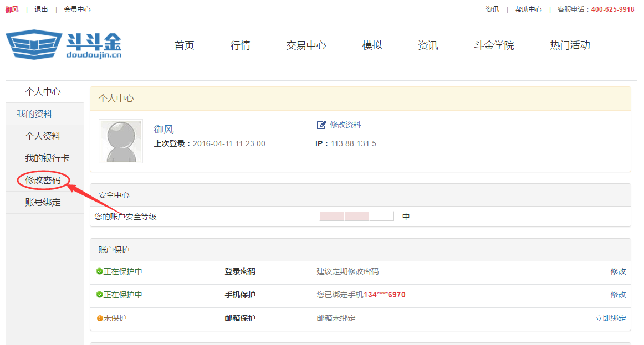Open the 交易中心 section

point(306,45)
